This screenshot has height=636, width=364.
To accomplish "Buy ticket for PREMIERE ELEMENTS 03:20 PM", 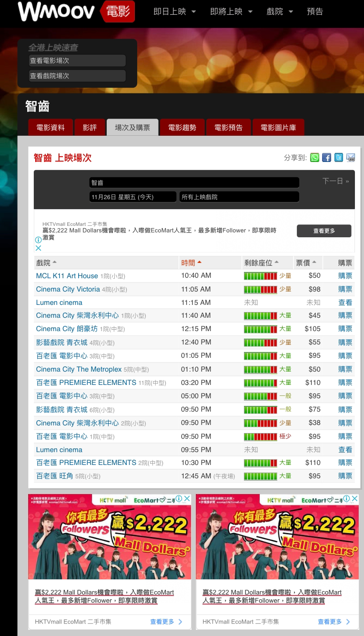I will click(345, 383).
